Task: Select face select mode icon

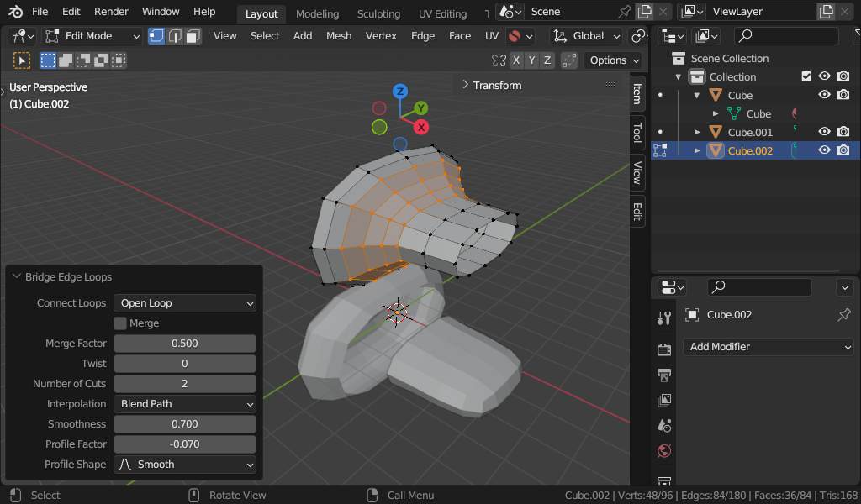Action: [193, 36]
